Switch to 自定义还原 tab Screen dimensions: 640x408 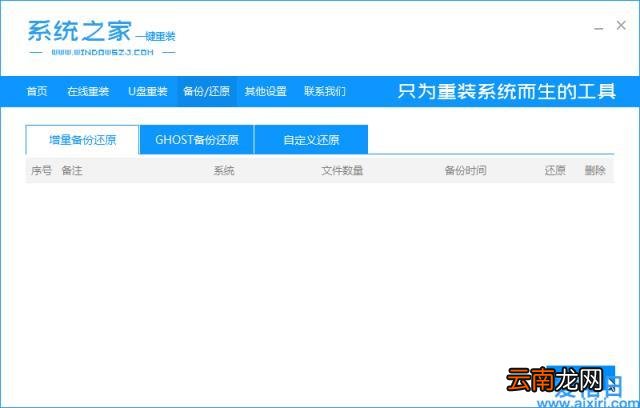[x=311, y=140]
